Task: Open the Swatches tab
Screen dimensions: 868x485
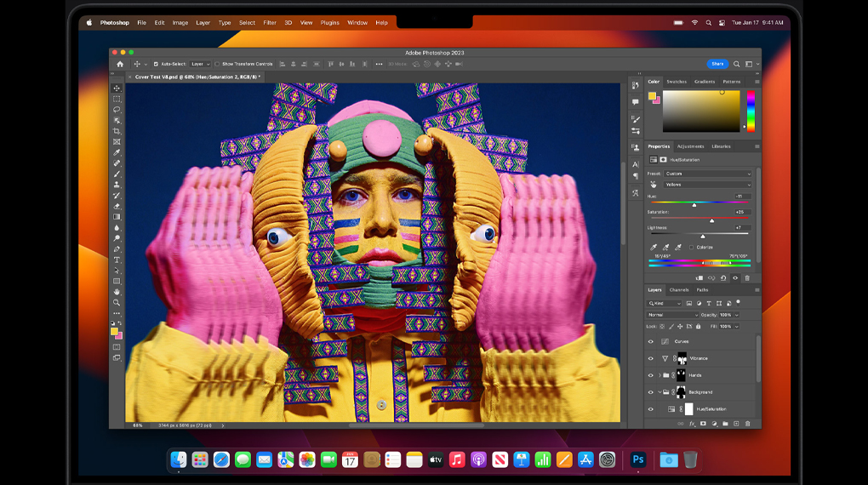Action: (677, 82)
